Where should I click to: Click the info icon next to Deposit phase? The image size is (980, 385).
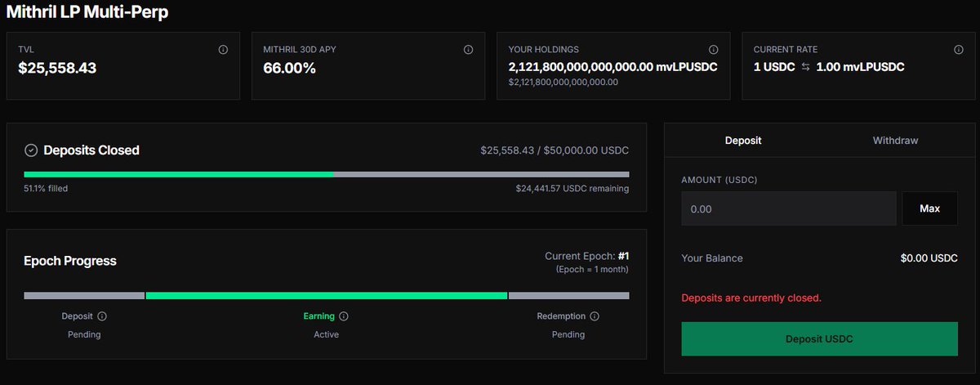point(102,316)
